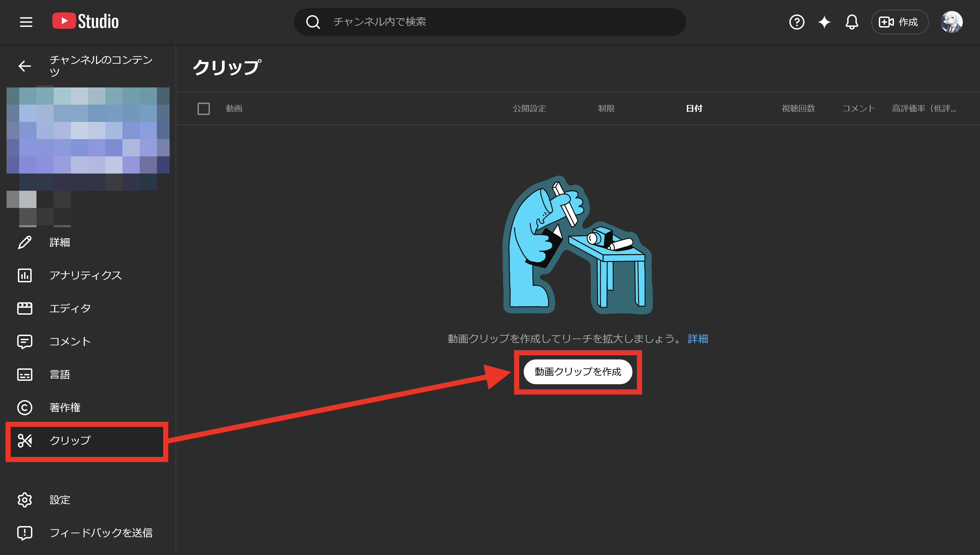Screen dimensions: 980x555
Task: Click the 公開設定 column header
Action: (529, 109)
